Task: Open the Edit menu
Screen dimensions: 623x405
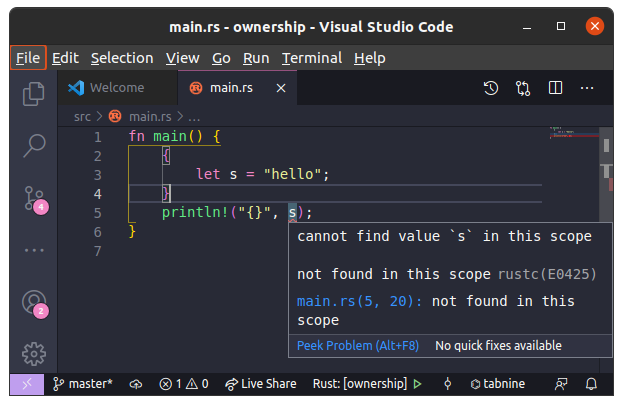Action: [65, 58]
